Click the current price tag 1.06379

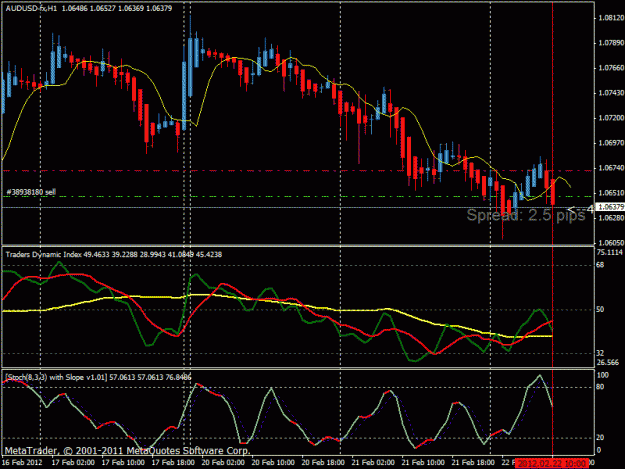click(611, 207)
